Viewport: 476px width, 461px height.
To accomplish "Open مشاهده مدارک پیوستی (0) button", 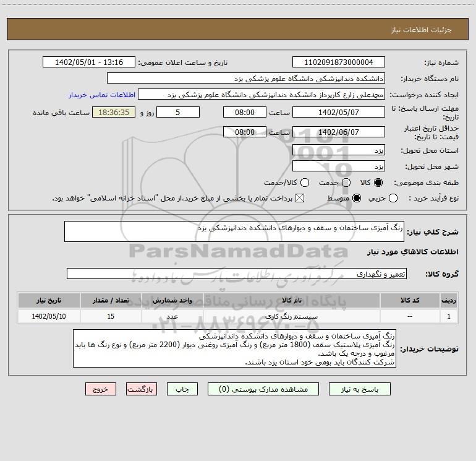I will [263, 389].
